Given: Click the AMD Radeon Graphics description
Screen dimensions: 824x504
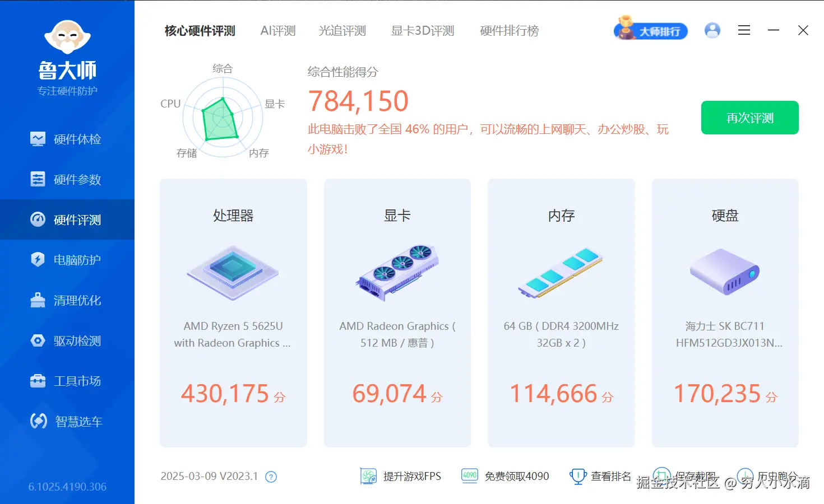Looking at the screenshot, I should [x=397, y=334].
